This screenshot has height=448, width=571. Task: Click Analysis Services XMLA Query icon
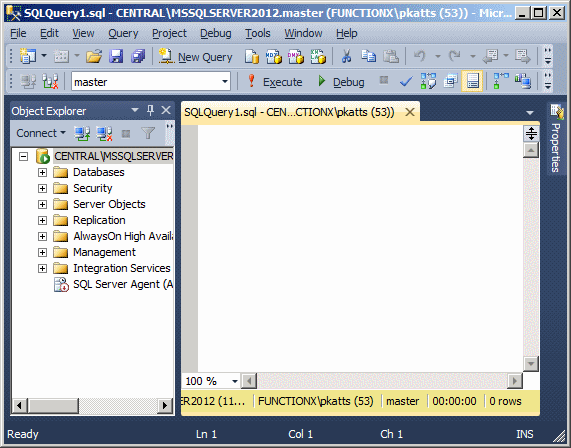(318, 56)
